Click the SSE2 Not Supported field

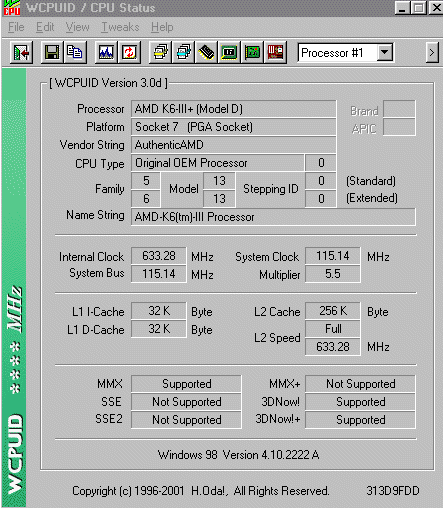tap(186, 420)
